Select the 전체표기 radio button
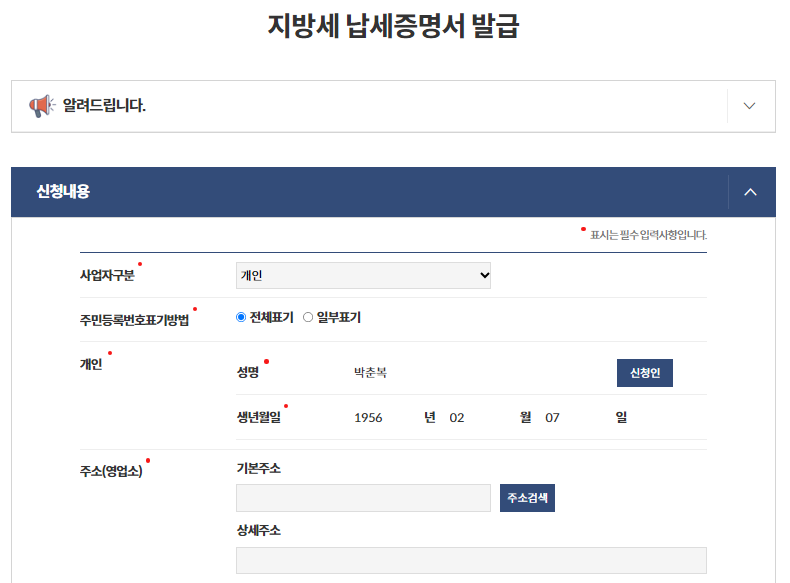The width and height of the screenshot is (790, 583). [x=241, y=318]
